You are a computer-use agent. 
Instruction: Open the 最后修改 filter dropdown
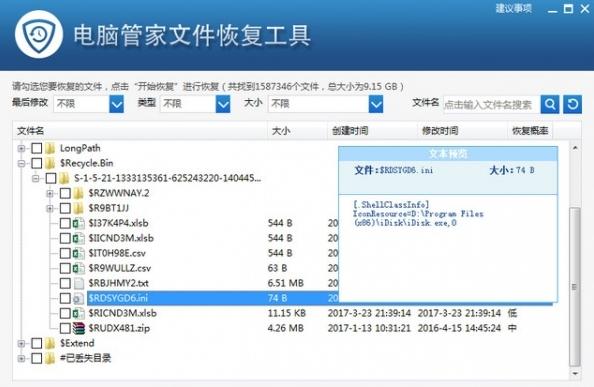coord(116,104)
